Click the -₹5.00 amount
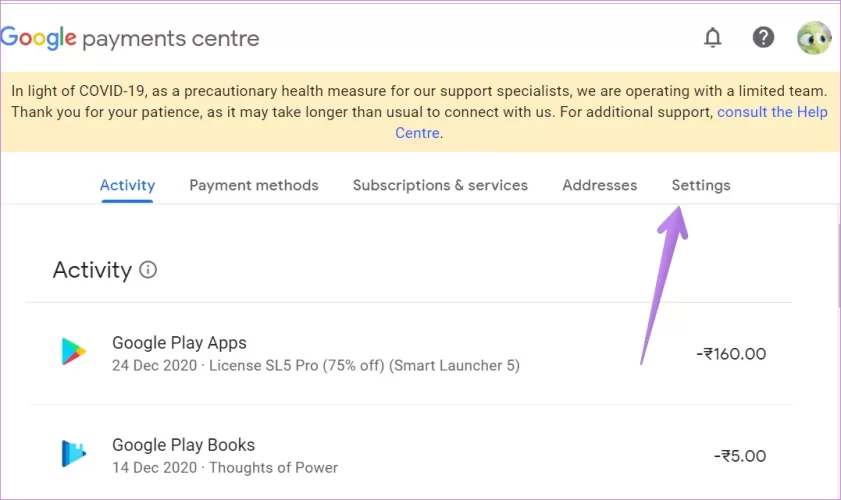Image resolution: width=841 pixels, height=500 pixels. 740,455
